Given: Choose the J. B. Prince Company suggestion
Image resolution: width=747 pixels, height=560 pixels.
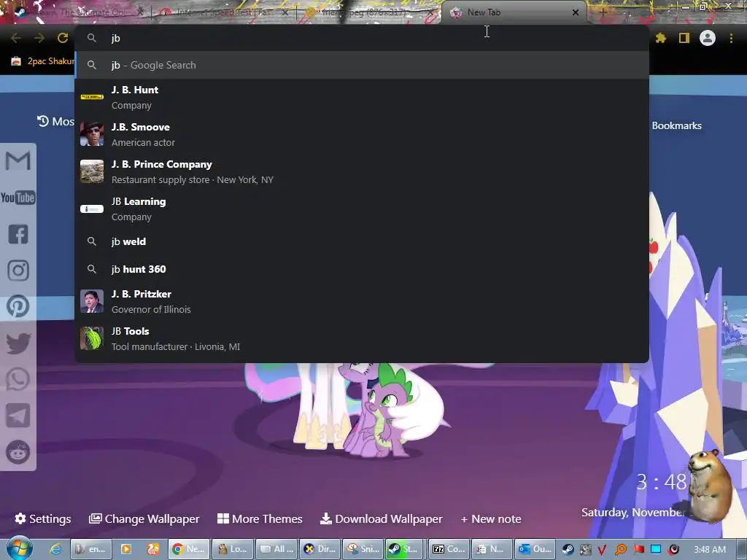Looking at the screenshot, I should point(362,171).
